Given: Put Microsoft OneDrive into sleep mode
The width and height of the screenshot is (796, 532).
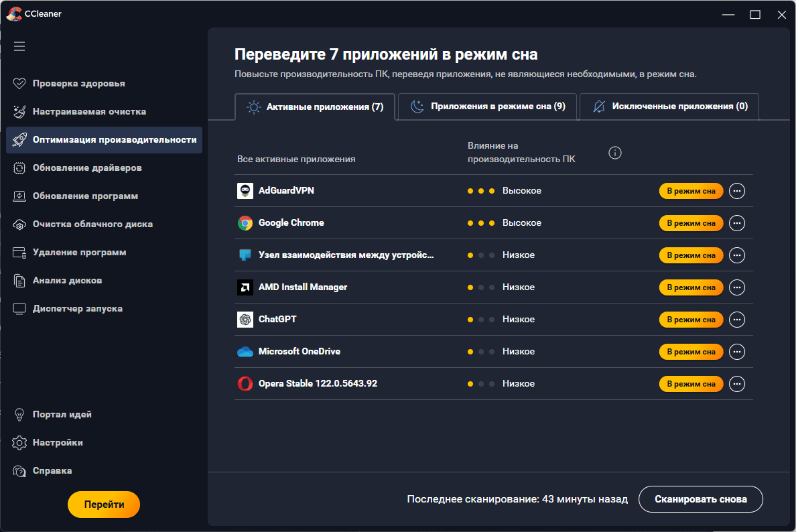Looking at the screenshot, I should click(x=691, y=352).
